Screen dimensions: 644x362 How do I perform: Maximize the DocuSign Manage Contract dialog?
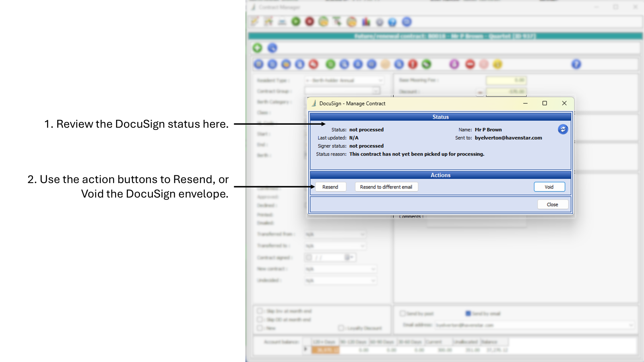tap(545, 103)
